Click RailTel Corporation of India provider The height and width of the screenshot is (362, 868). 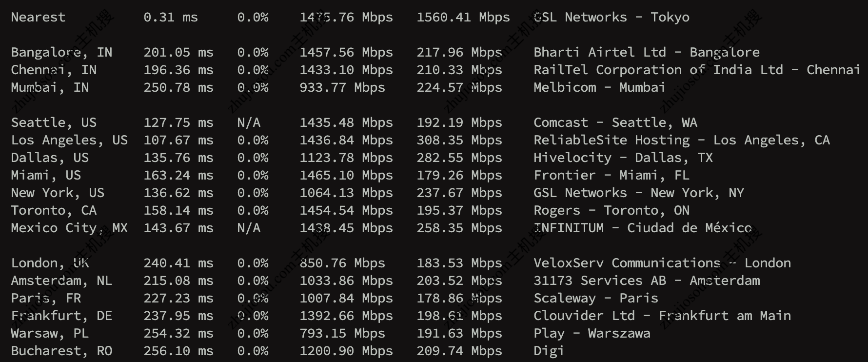click(x=696, y=70)
